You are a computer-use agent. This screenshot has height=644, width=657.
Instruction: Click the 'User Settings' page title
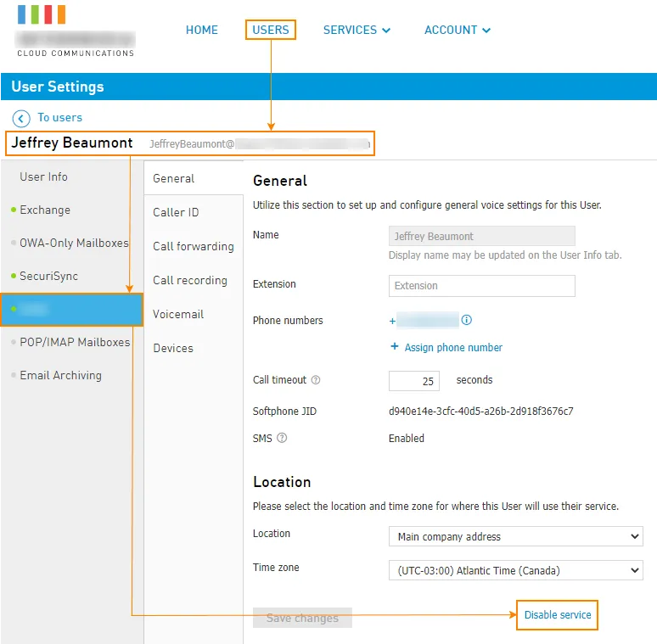pyautogui.click(x=58, y=87)
